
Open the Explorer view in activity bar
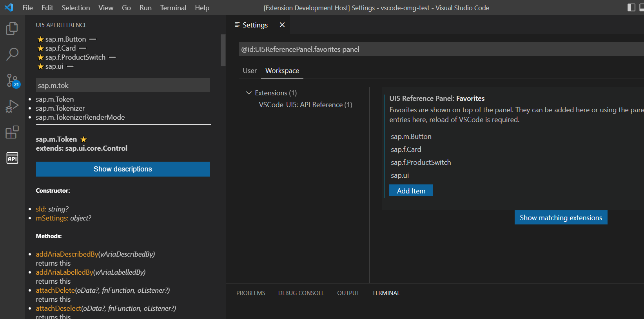(x=12, y=28)
